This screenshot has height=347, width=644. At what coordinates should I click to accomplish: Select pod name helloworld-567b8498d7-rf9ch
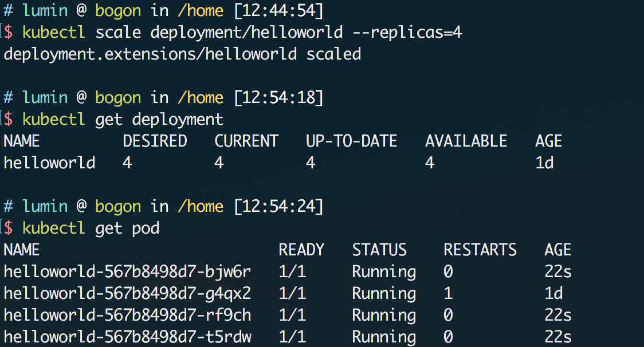coord(127,315)
